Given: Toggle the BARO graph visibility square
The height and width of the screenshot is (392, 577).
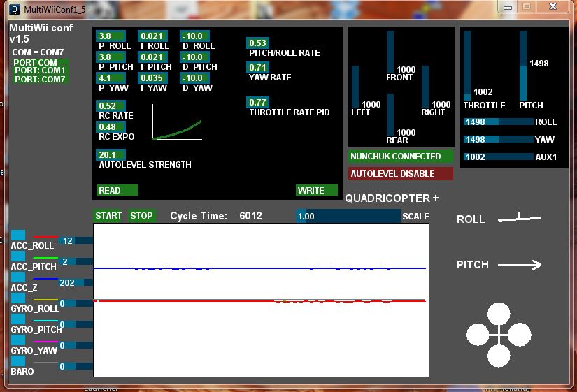Looking at the screenshot, I should [x=18, y=361].
